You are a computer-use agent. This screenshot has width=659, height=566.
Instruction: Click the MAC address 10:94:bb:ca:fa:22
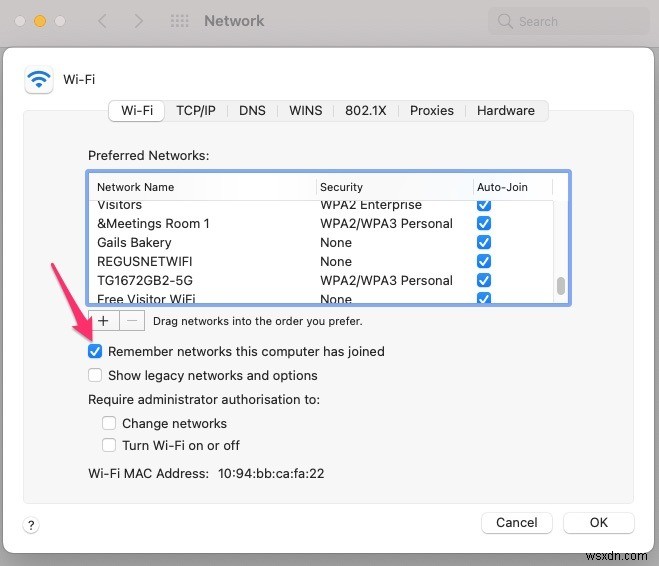(271, 474)
